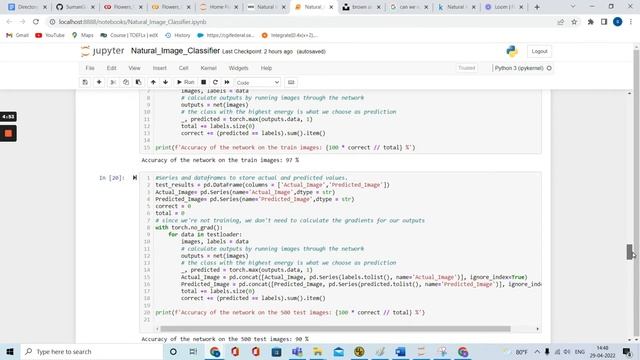This screenshot has width=640, height=360.
Task: Open the Chrome three-dot menu
Action: coord(631,22)
